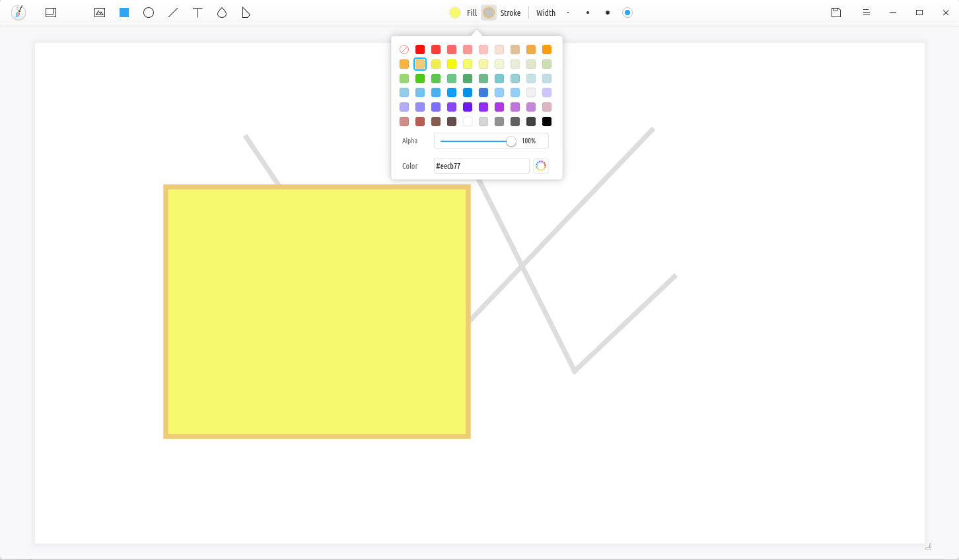Choose the straight line tool
Screen dimensions: 959x560
[x=173, y=13]
